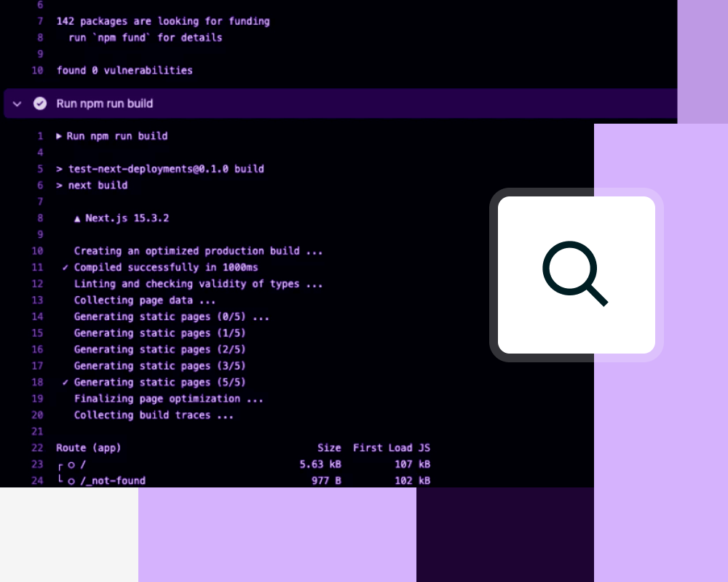Open the Run npm run build step header
This screenshot has width=728, height=582.
(340, 103)
